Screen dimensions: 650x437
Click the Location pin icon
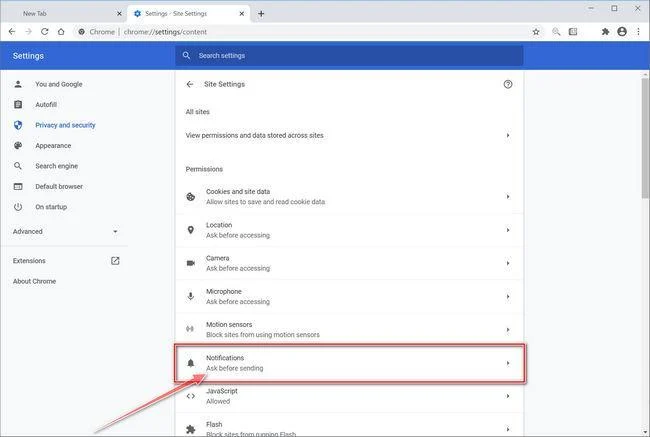tap(191, 230)
